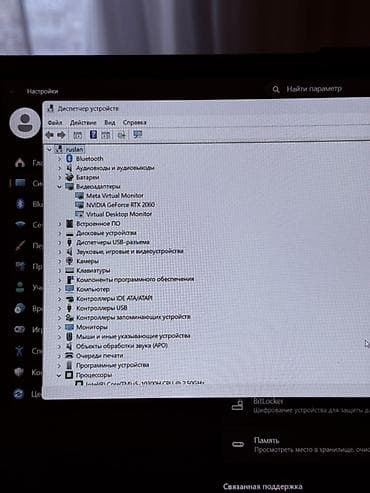Expand the Bluetooth category
Viewport: 370px width, 493px height.
[59, 159]
